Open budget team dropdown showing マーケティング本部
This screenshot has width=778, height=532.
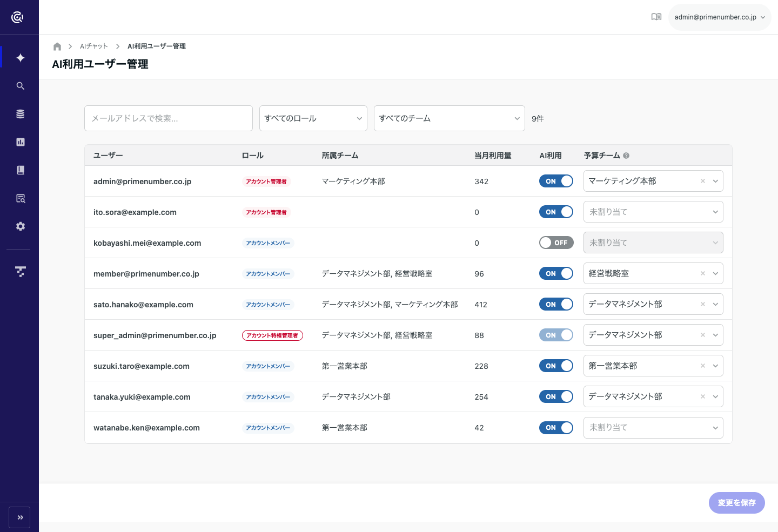pos(653,181)
